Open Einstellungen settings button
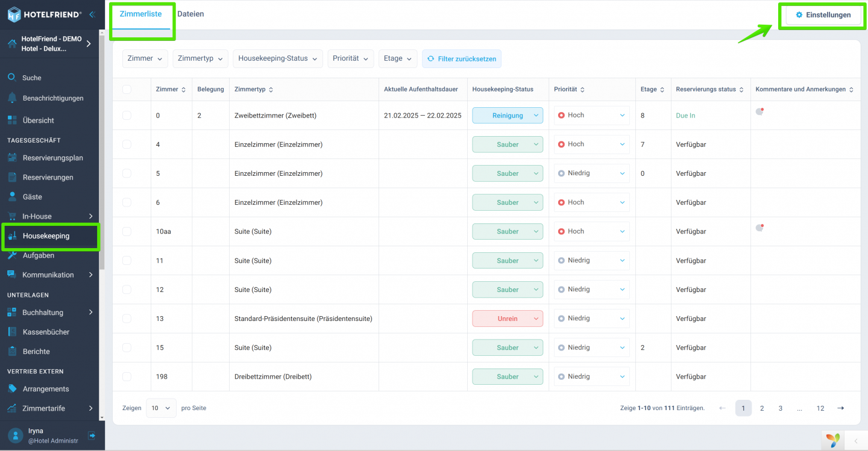Viewport: 868px width, 451px height. tap(823, 15)
